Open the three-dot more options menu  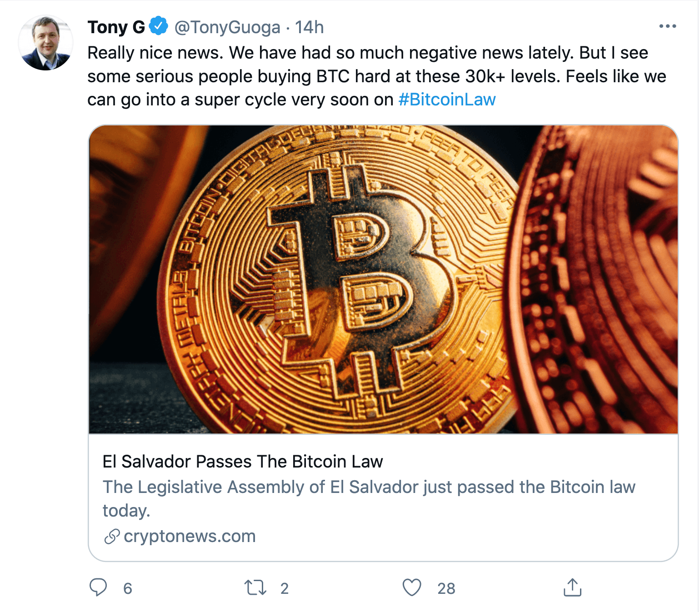point(667,26)
